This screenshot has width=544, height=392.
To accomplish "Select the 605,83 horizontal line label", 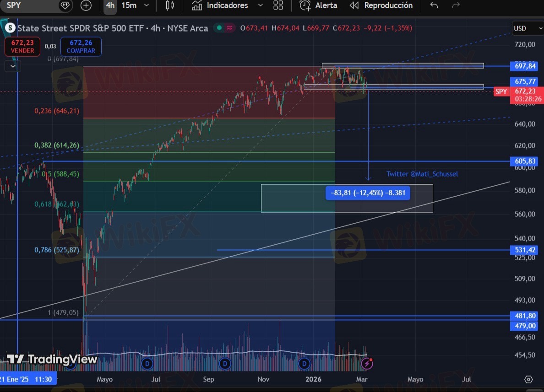I will [525, 161].
